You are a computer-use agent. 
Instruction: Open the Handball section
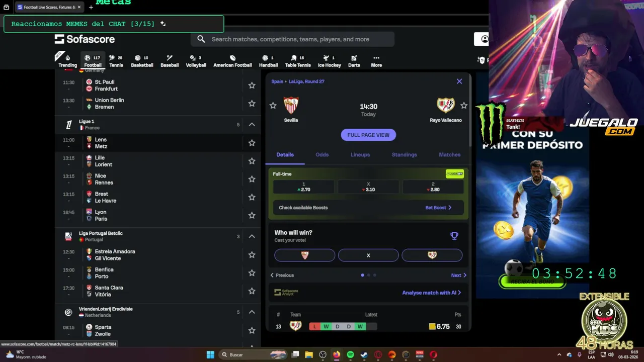tap(268, 61)
